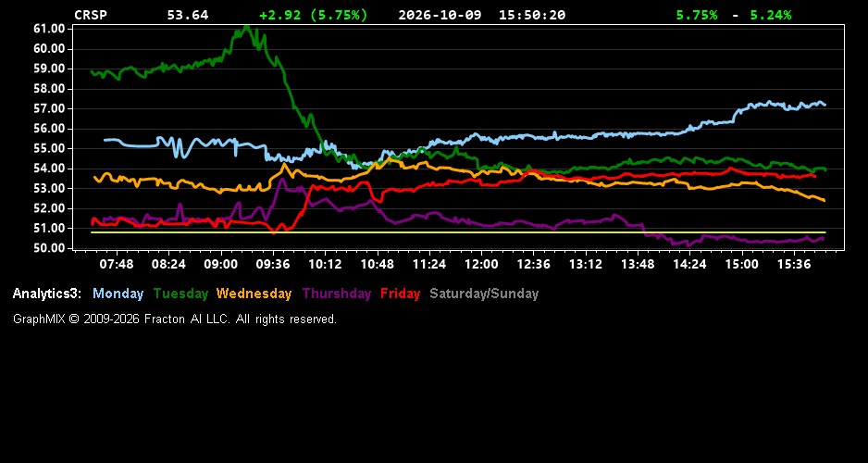Click the 10:48 time axis label
Image resolution: width=868 pixels, height=463 pixels.
pyautogui.click(x=377, y=264)
